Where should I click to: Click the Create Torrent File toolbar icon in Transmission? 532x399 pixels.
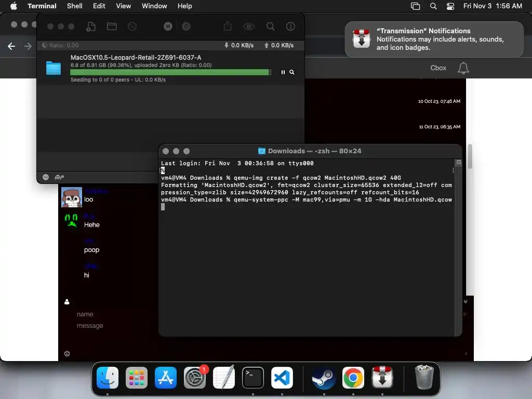[90, 26]
